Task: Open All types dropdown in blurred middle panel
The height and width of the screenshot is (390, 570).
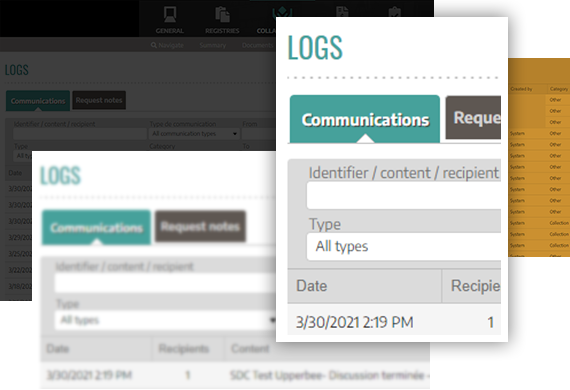Action: pos(165,320)
